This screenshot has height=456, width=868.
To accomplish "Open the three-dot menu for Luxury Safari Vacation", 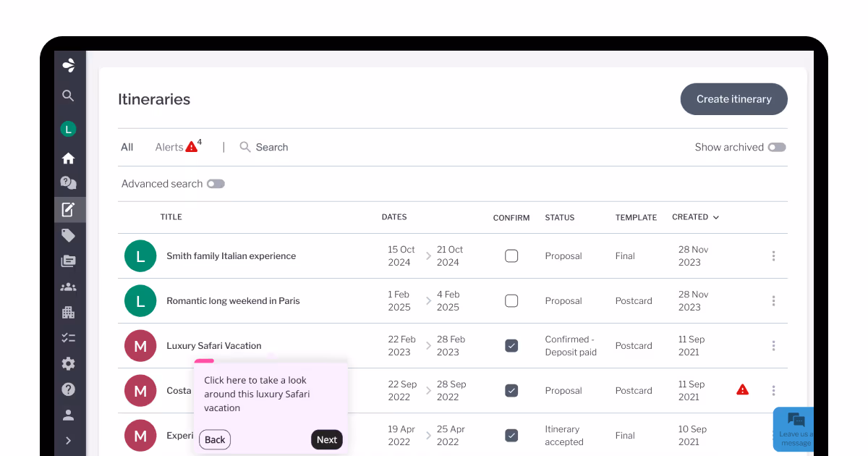I will point(773,346).
